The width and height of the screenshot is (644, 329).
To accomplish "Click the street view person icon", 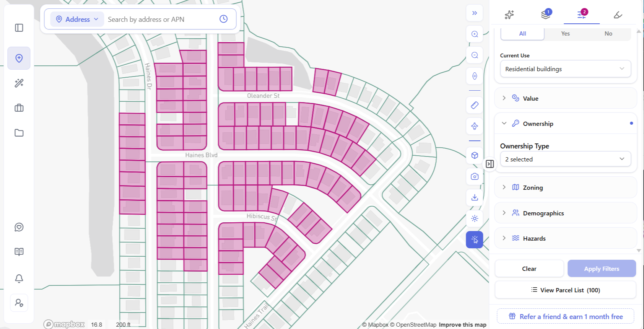I will (475, 126).
